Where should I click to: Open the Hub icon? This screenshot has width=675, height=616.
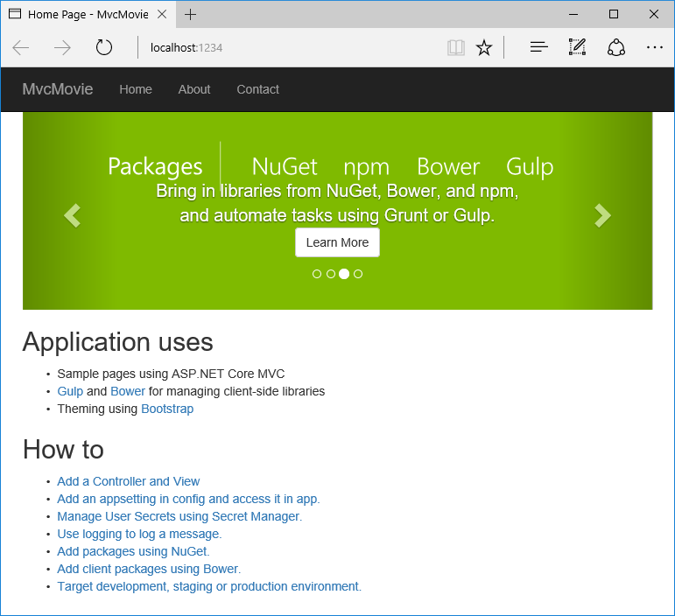point(539,47)
